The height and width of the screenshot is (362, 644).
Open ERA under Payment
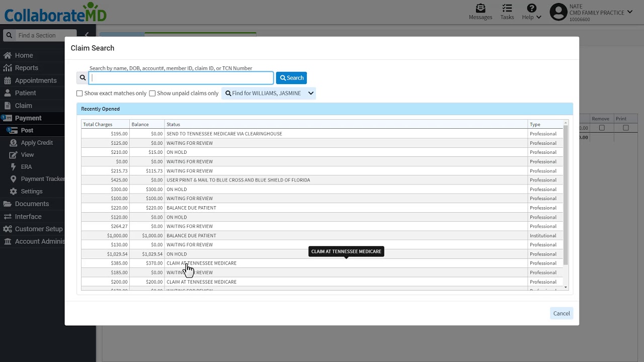26,167
